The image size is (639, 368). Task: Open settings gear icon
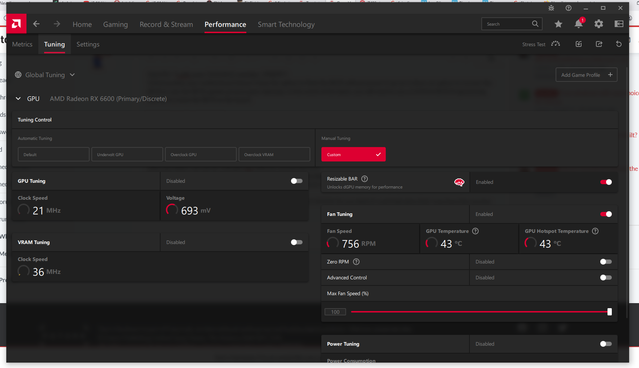click(598, 24)
